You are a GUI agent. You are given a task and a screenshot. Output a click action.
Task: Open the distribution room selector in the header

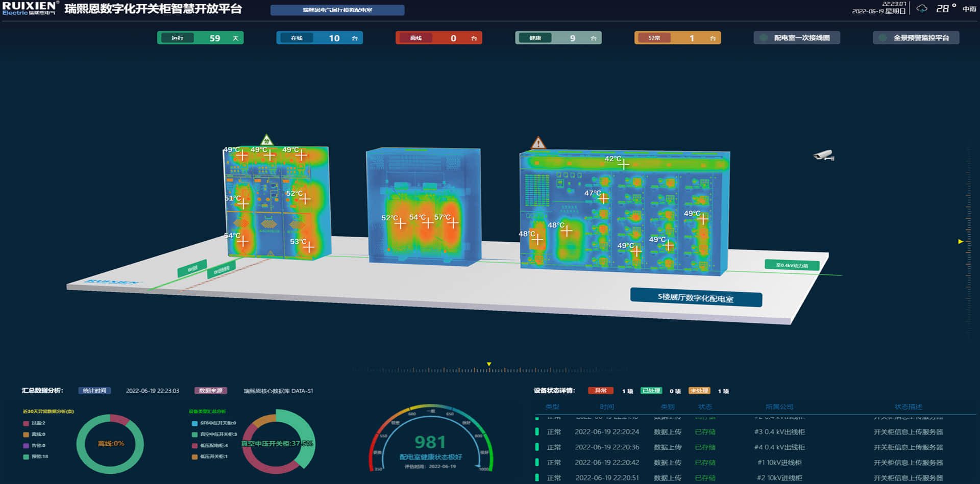click(337, 10)
